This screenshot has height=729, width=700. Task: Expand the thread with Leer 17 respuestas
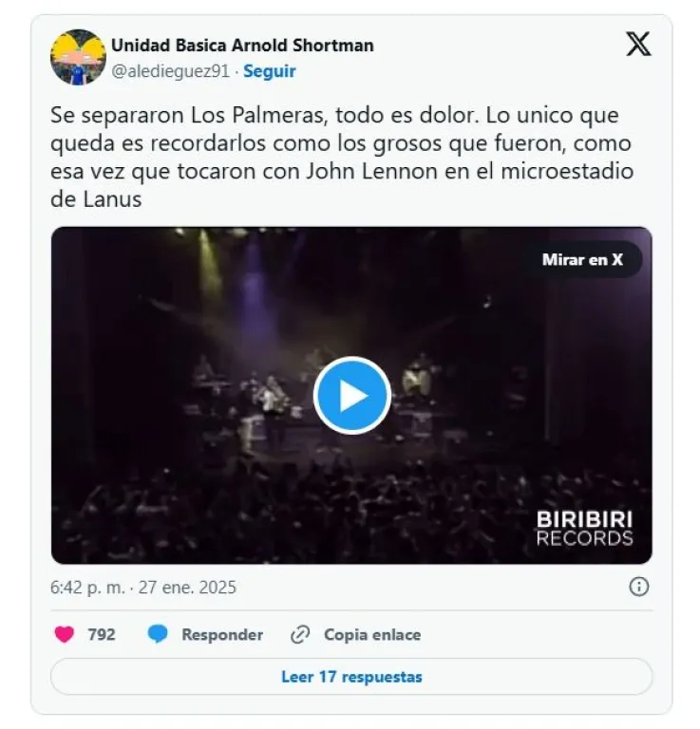(351, 677)
